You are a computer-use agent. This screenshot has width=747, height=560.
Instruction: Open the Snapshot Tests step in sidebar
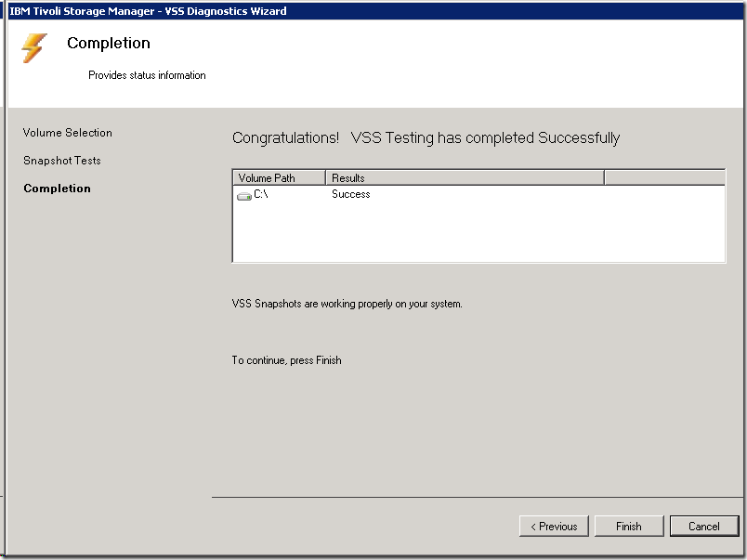pos(62,161)
